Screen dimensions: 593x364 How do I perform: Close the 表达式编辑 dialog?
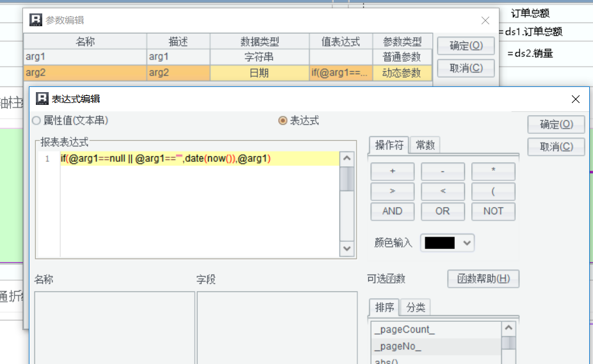tap(575, 99)
